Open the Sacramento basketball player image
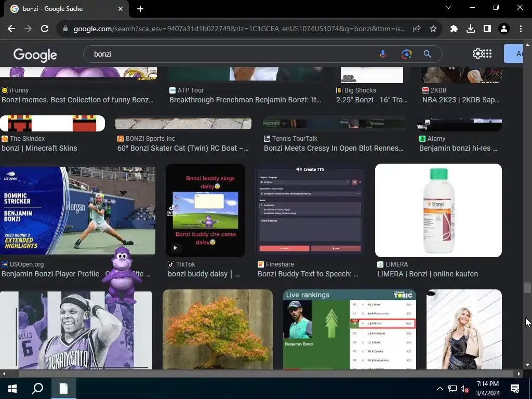Screen dimensions: 532x399 point(76,330)
